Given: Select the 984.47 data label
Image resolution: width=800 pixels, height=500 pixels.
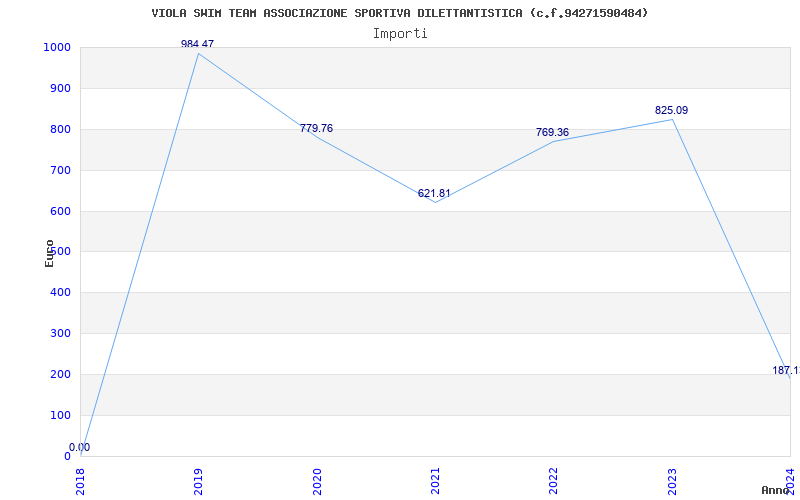Looking at the screenshot, I should coord(197,44).
